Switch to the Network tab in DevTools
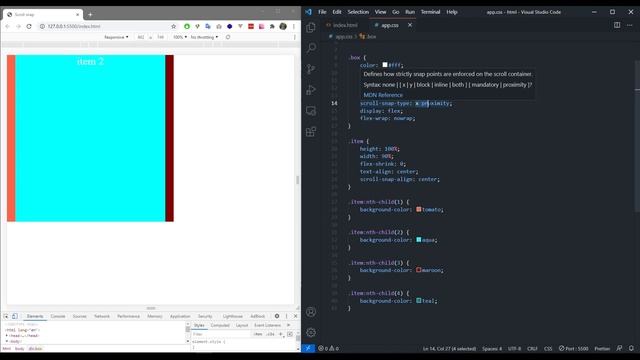This screenshot has height=360, width=640. [x=102, y=316]
